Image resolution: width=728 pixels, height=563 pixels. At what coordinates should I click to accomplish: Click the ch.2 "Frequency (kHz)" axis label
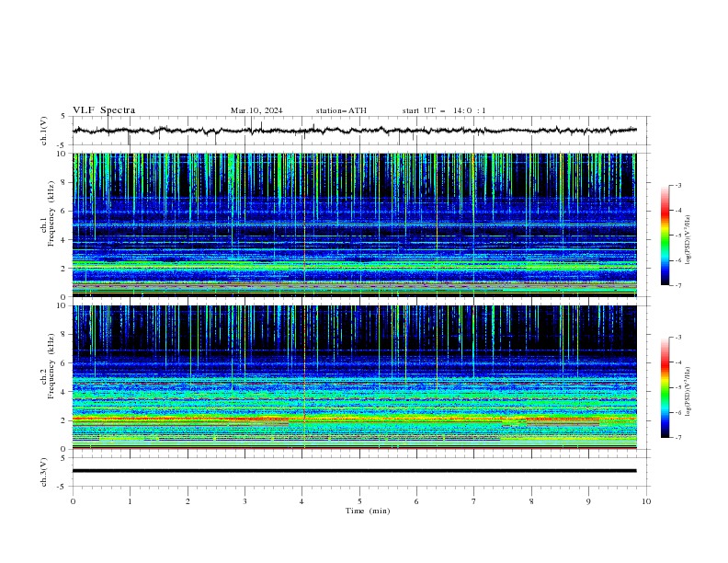click(x=51, y=365)
